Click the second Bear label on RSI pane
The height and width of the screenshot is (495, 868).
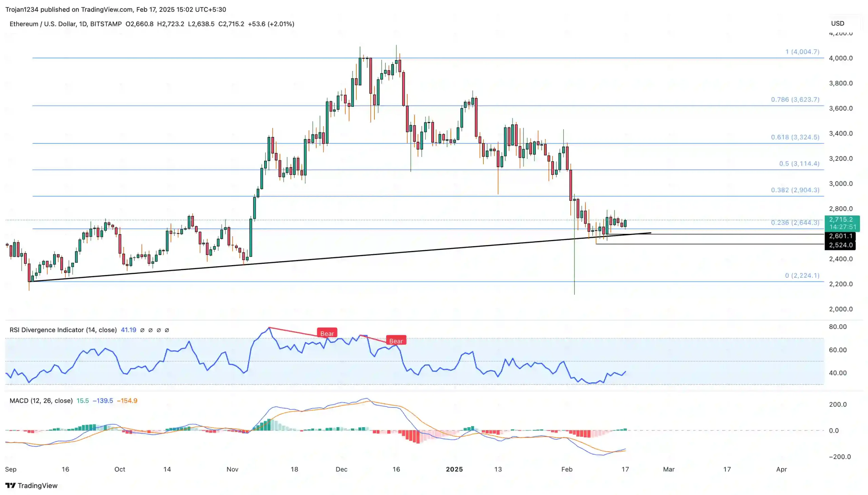(396, 341)
